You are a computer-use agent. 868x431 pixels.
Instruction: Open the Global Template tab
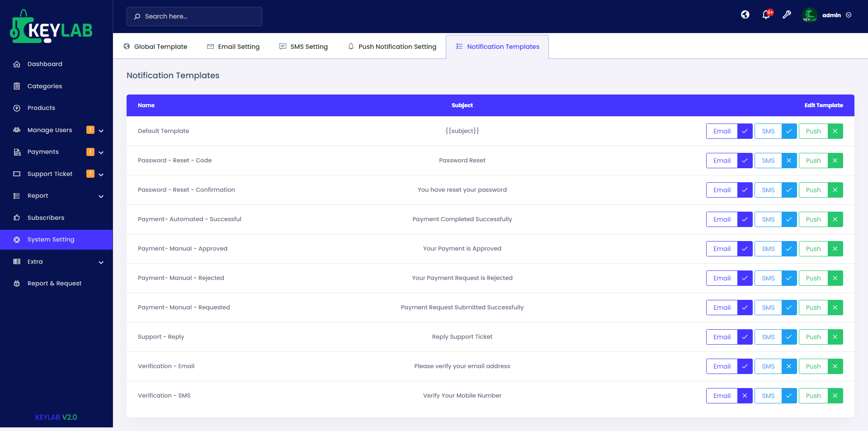(155, 47)
